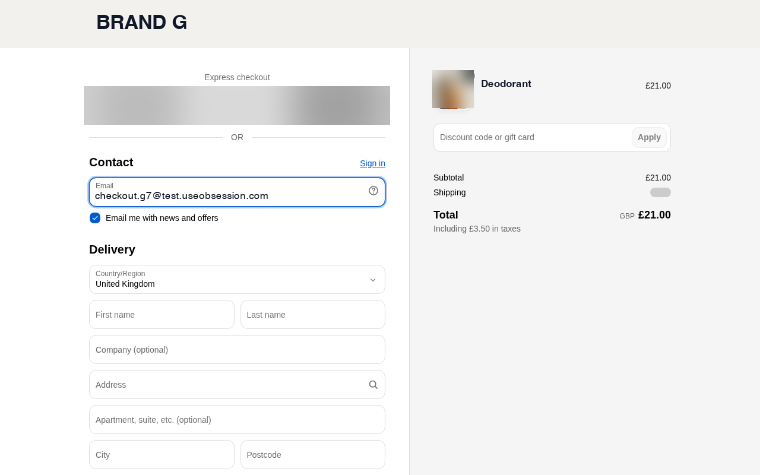The width and height of the screenshot is (760, 475).
Task: Click the Total £21.00 amount
Action: click(654, 215)
